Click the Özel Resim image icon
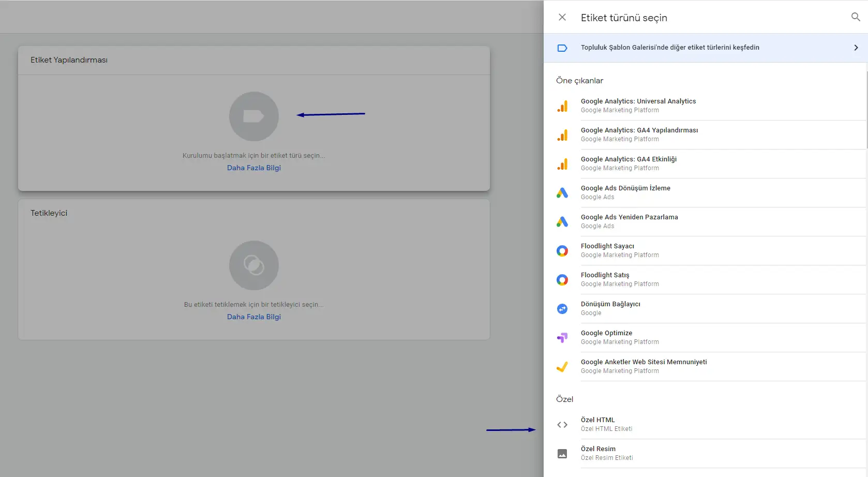 562,454
